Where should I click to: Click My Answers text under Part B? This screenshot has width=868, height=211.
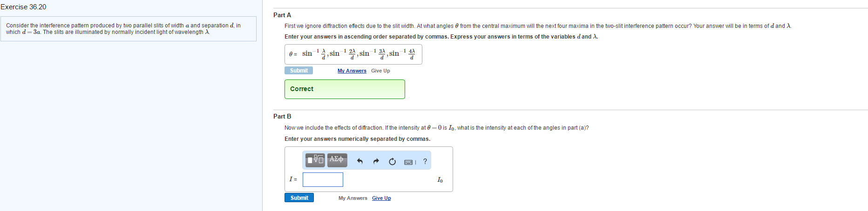[x=353, y=198]
